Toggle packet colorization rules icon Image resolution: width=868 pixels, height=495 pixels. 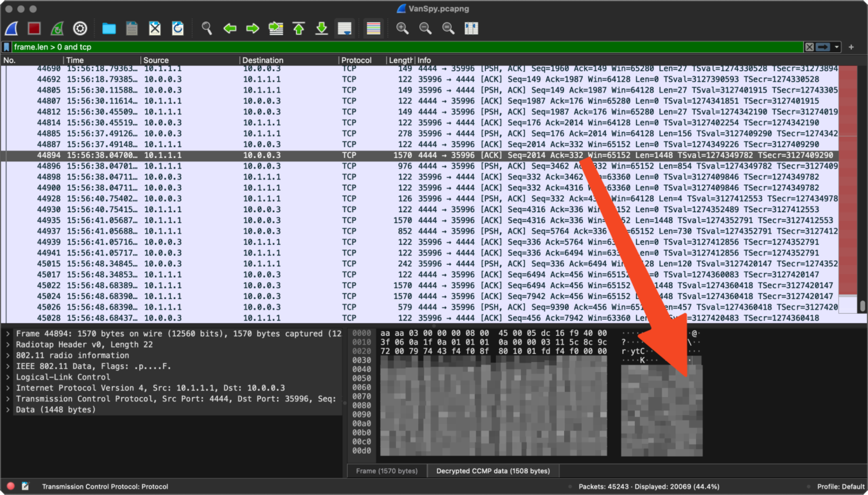[x=373, y=28]
